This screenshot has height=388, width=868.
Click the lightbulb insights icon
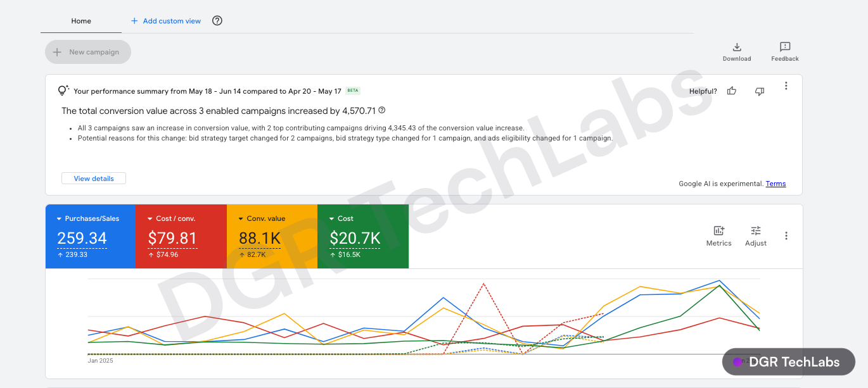[63, 91]
